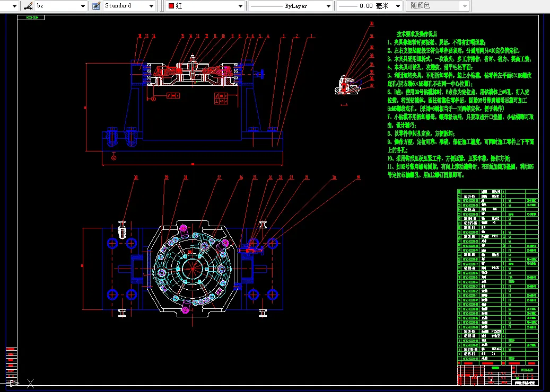
Task: Open the Dimension Style manager icon
Action: point(29,6)
